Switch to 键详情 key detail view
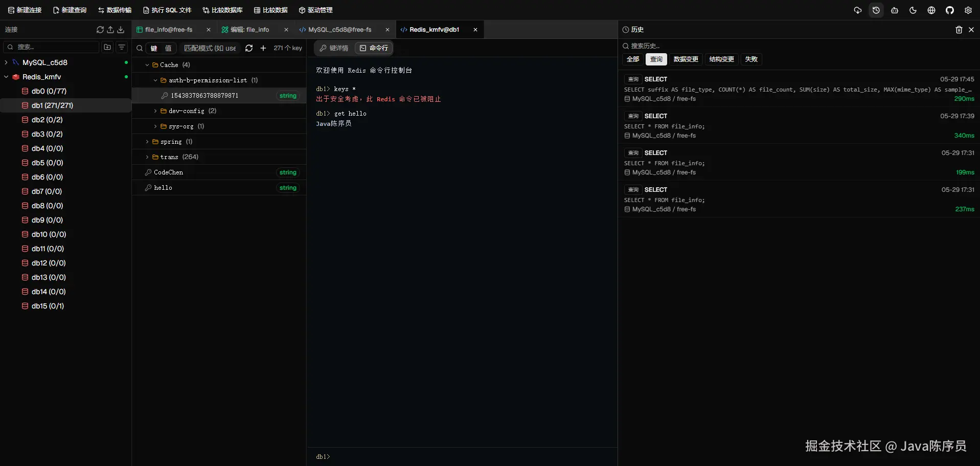 tap(334, 48)
